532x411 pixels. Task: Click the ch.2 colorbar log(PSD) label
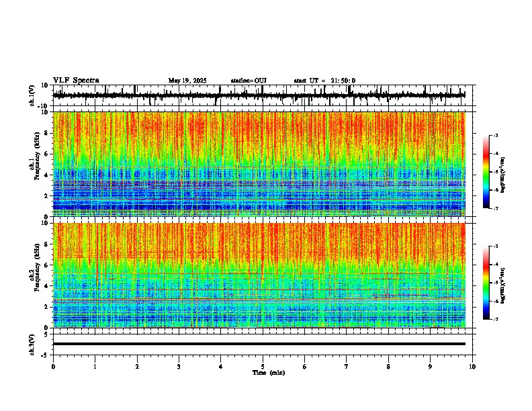pyautogui.click(x=502, y=285)
